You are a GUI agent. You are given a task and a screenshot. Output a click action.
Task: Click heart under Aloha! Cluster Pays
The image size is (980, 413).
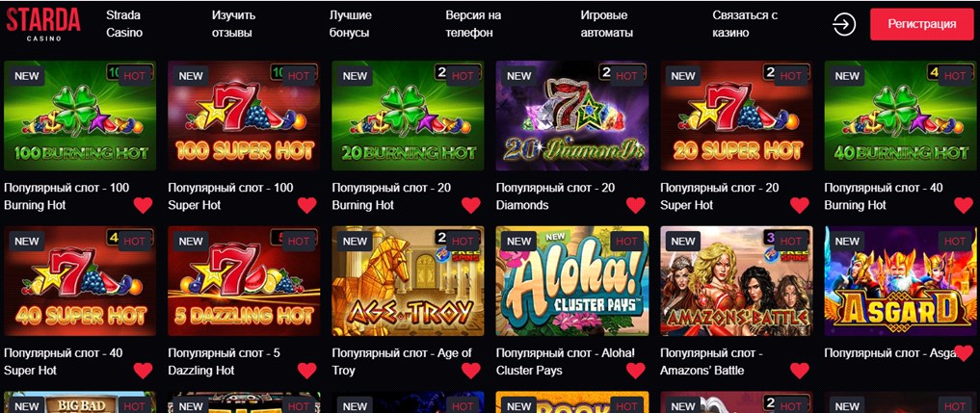coord(636,371)
